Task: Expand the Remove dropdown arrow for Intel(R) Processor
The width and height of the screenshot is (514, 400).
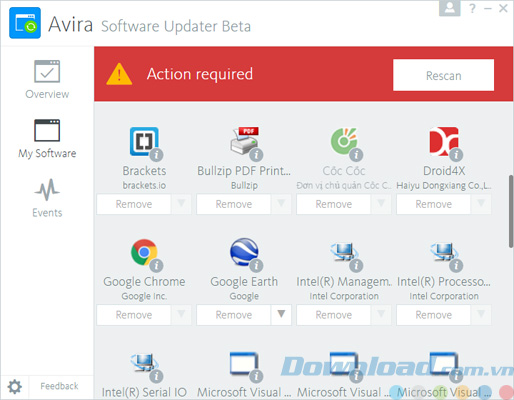Action: 481,315
